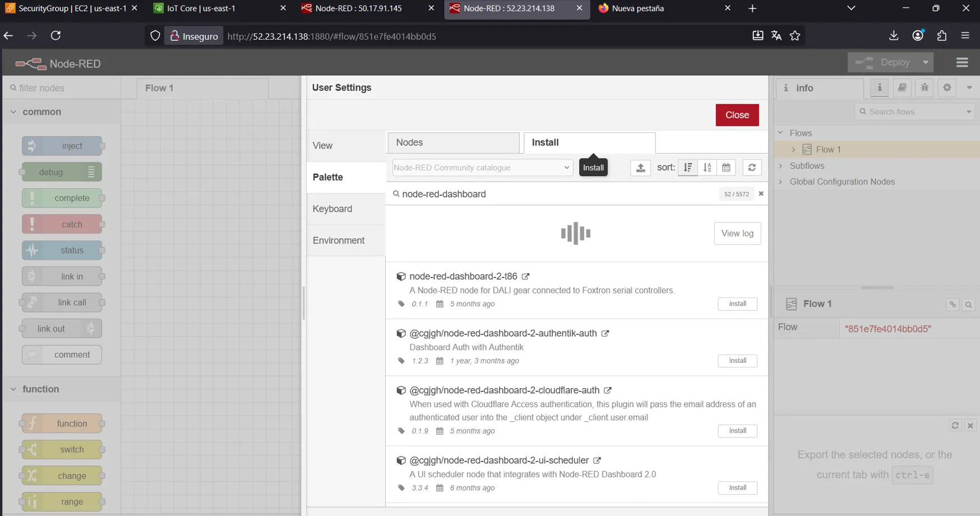Viewport: 980px width, 516px height.
Task: Clear the node-red-dashboard search text
Action: click(761, 193)
